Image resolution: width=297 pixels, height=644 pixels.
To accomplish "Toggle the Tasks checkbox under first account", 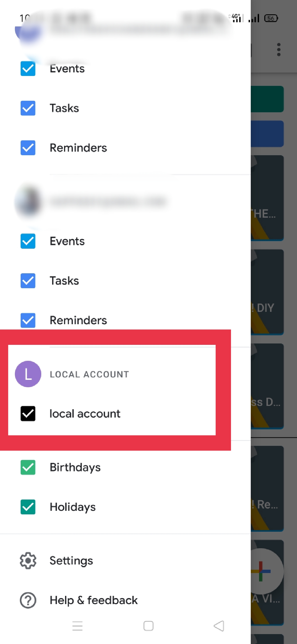I will (28, 108).
